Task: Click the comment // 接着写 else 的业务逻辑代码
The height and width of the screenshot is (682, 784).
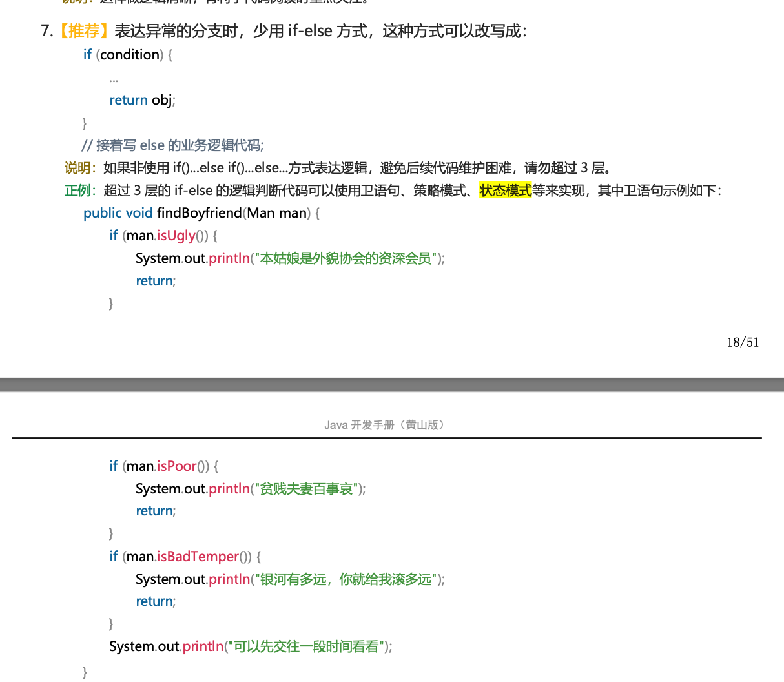Action: [172, 145]
